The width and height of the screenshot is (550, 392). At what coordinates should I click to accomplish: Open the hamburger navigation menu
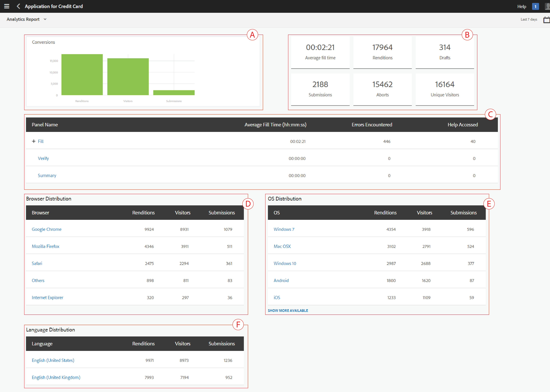(7, 6)
